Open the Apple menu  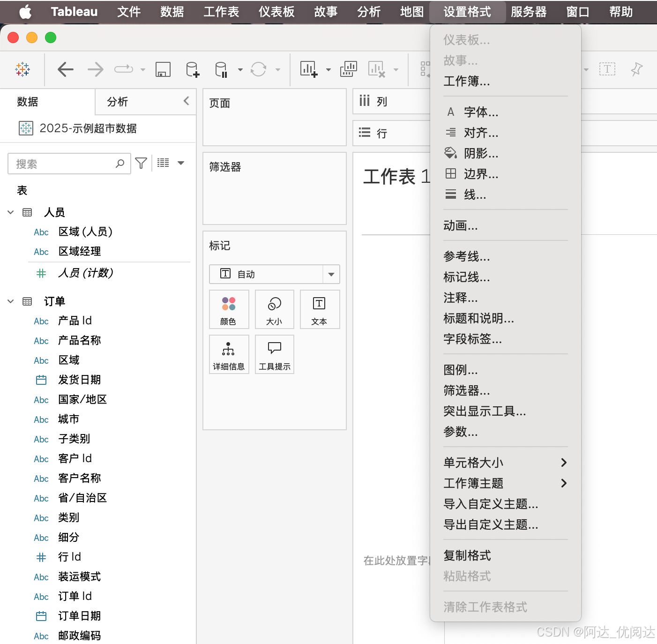click(25, 12)
